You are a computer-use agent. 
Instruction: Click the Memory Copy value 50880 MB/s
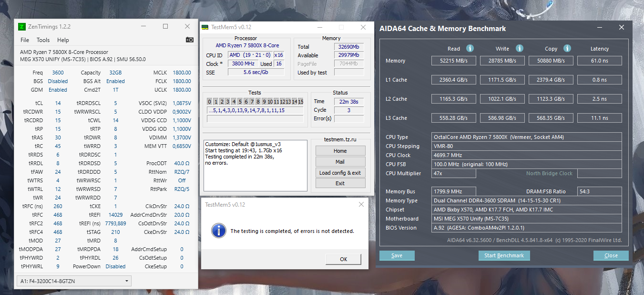point(551,61)
